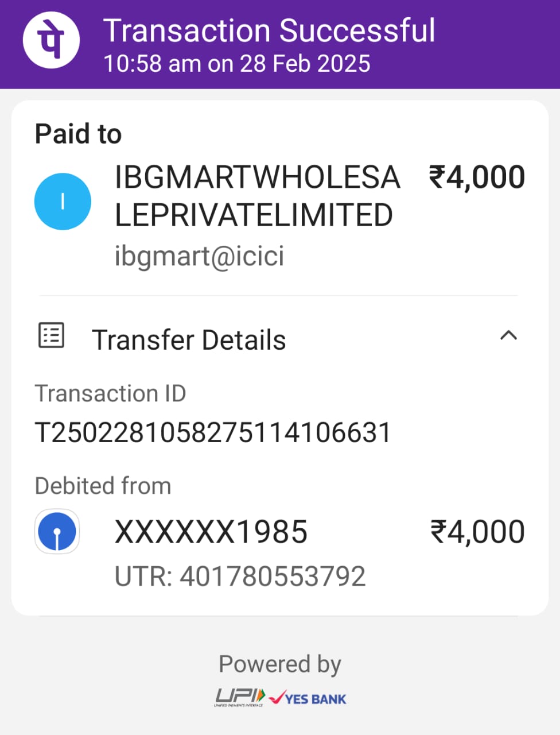This screenshot has height=735, width=560.
Task: Click the blue recipient avatar with letter I
Action: click(63, 202)
